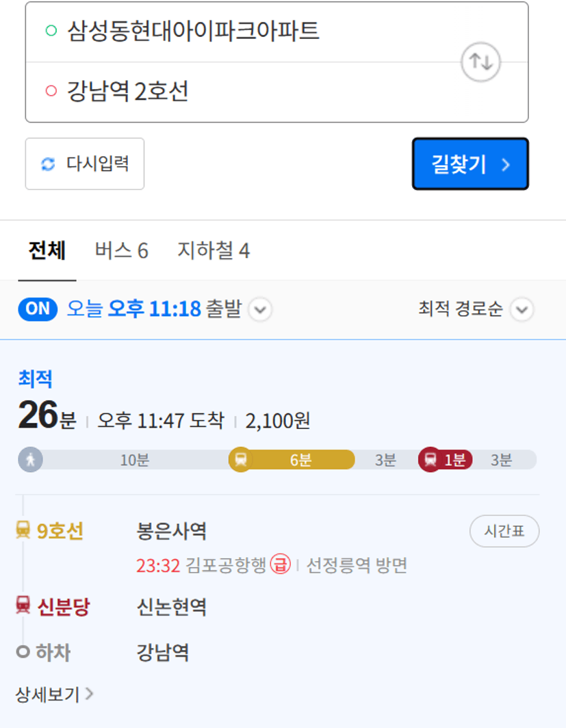This screenshot has width=566, height=728.
Task: Open the 시간표 timetable button
Action: (504, 531)
